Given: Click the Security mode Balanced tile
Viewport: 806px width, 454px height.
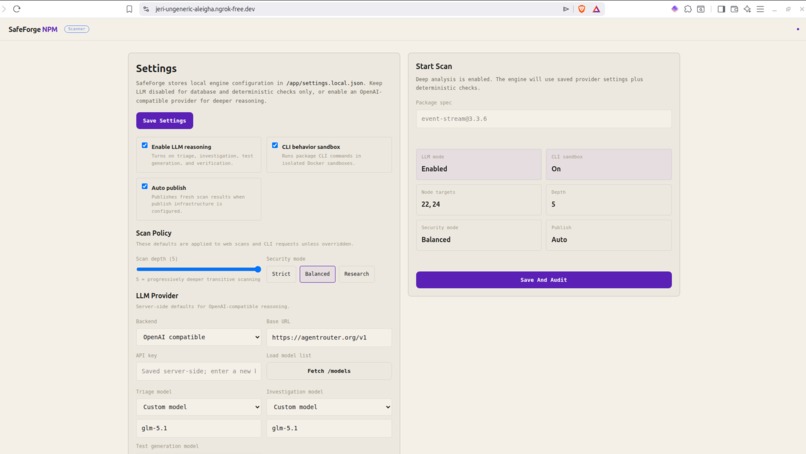Looking at the screenshot, I should (479, 235).
